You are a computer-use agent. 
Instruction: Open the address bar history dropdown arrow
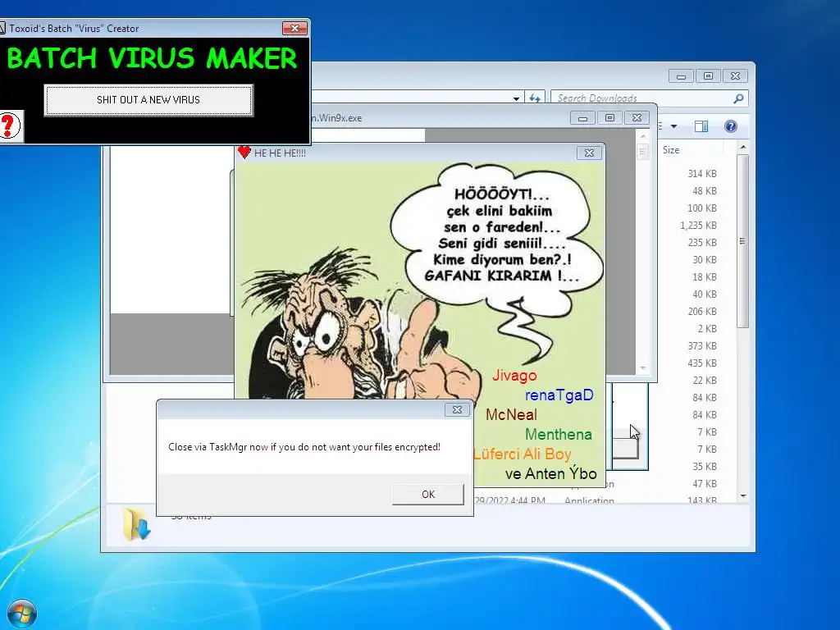(516, 98)
